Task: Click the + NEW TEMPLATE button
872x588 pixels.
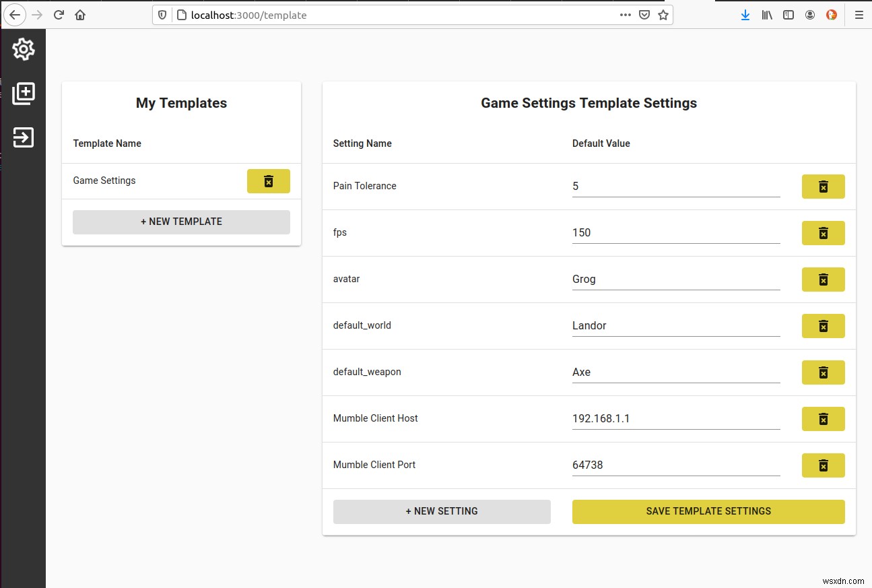Action: tap(181, 222)
